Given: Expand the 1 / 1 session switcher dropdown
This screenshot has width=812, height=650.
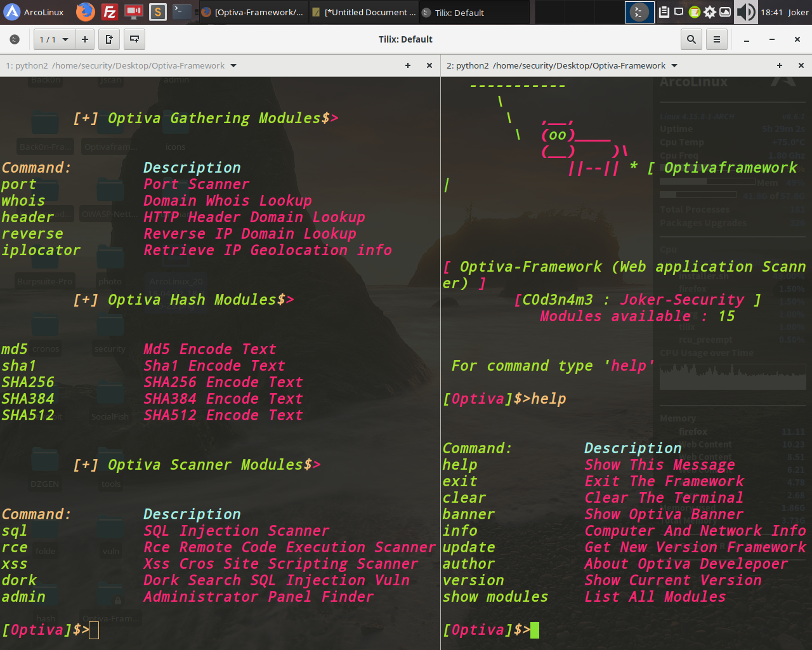Looking at the screenshot, I should [53, 39].
